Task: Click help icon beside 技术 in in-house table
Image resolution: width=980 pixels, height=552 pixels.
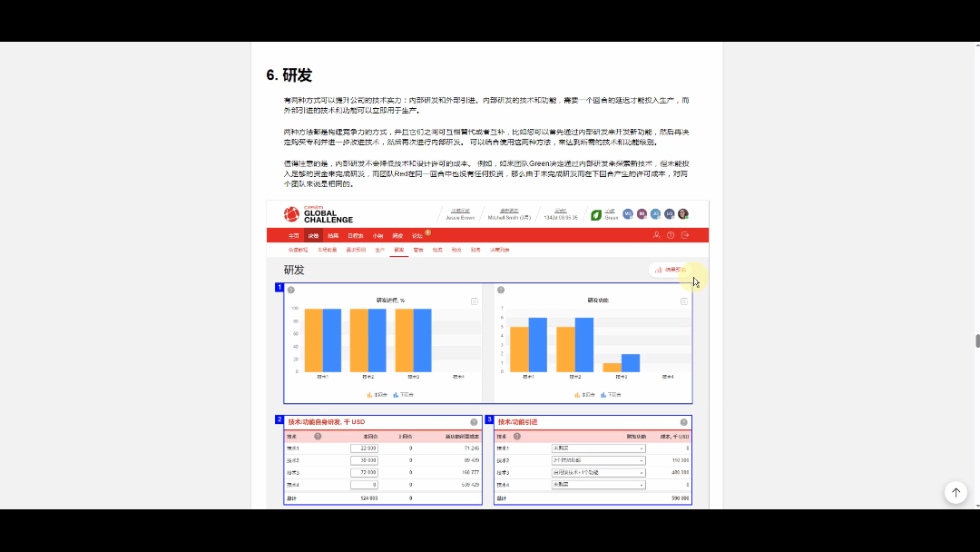Action: click(x=318, y=437)
